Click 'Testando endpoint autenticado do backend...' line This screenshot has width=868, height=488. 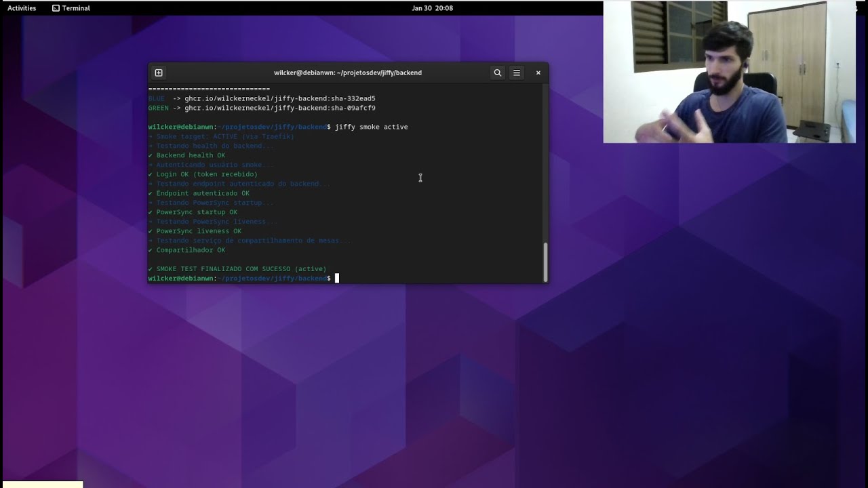[x=239, y=184]
